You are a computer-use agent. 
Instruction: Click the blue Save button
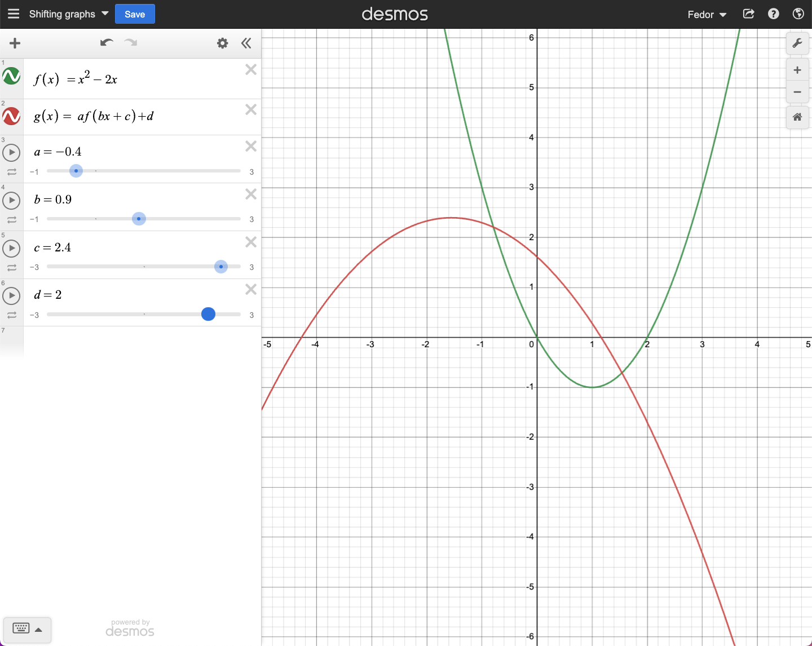point(135,14)
